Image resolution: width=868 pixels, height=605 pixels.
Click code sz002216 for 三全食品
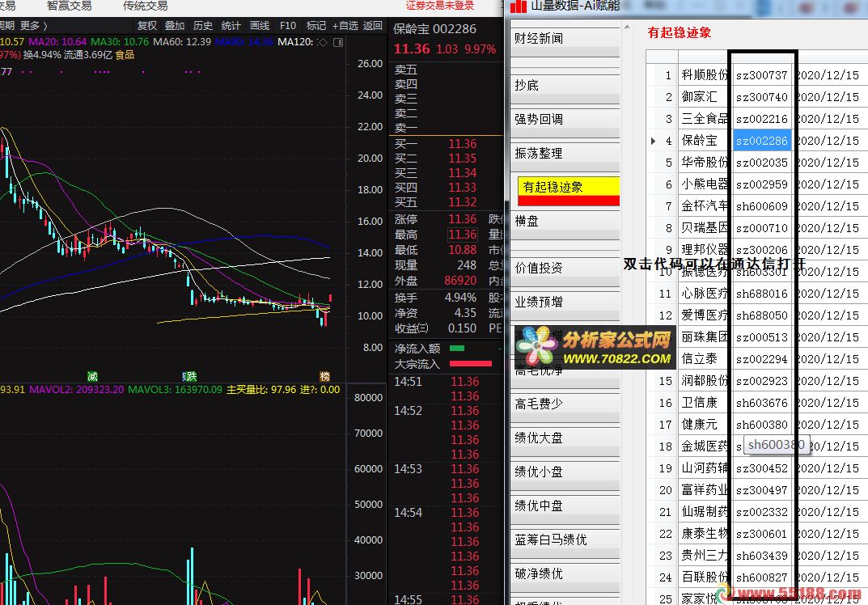coord(762,119)
